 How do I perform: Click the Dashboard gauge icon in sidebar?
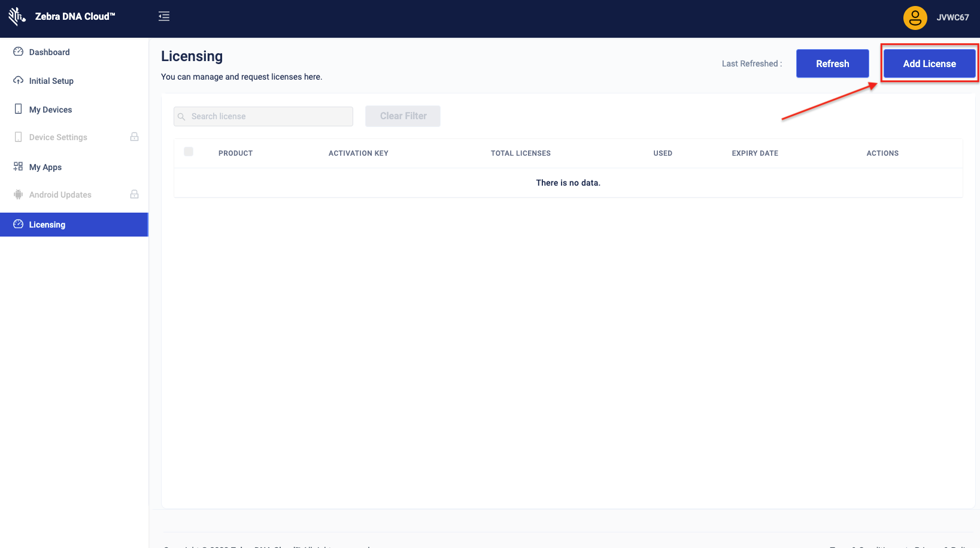(19, 52)
